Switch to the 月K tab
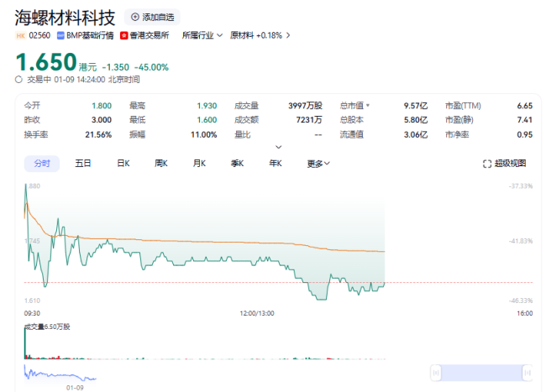 (x=199, y=164)
